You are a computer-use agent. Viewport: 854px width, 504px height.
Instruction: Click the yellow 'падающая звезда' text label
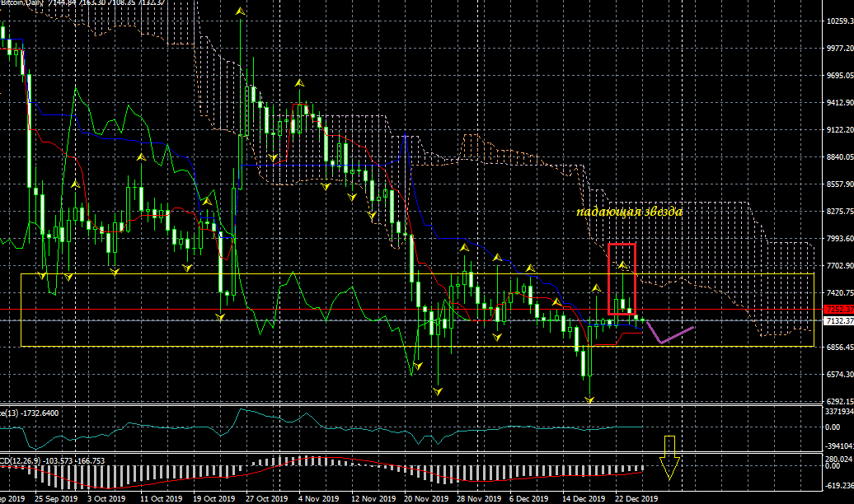629,212
